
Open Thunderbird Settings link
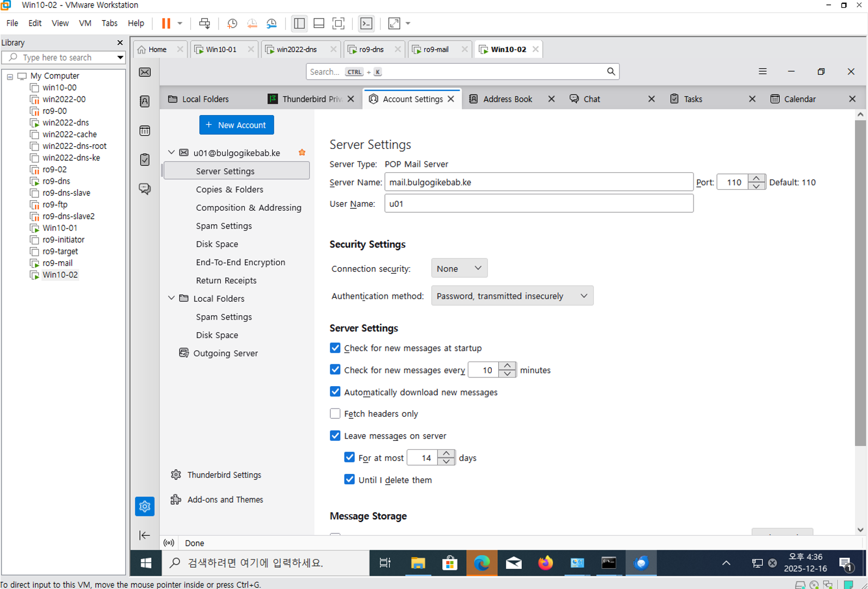click(x=224, y=474)
